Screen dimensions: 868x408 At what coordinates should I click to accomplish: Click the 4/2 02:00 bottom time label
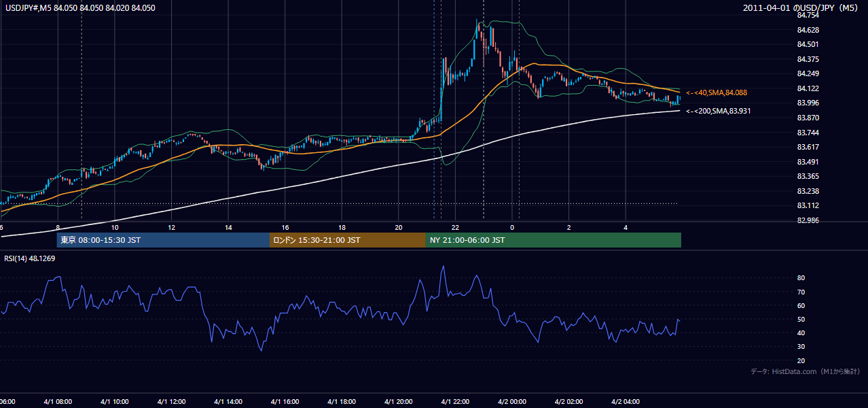pos(568,401)
